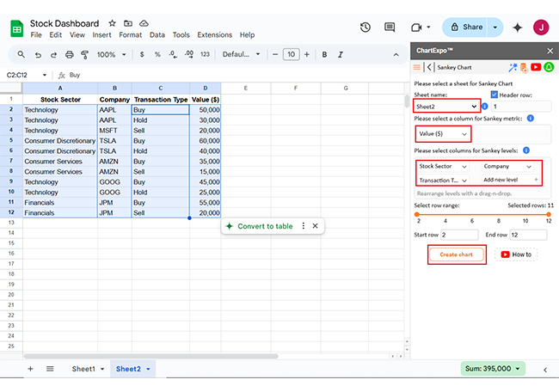This screenshot has width=559, height=392.
Task: Increase decimal places
Action: coord(189,54)
